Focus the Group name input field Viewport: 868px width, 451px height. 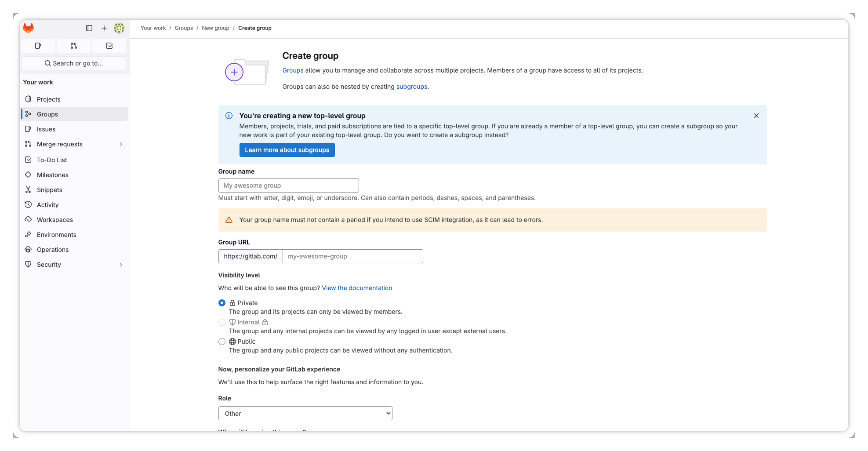(x=289, y=185)
